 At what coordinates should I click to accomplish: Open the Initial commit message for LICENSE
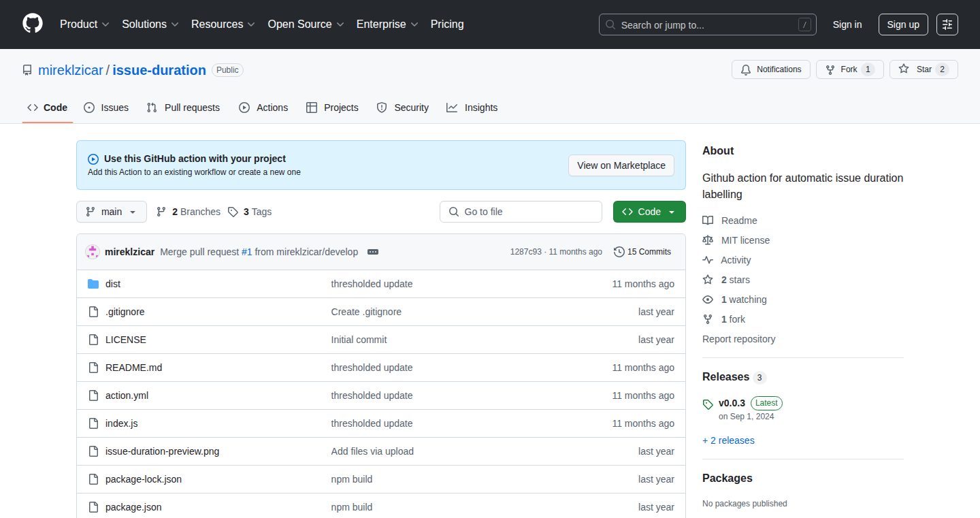[359, 340]
